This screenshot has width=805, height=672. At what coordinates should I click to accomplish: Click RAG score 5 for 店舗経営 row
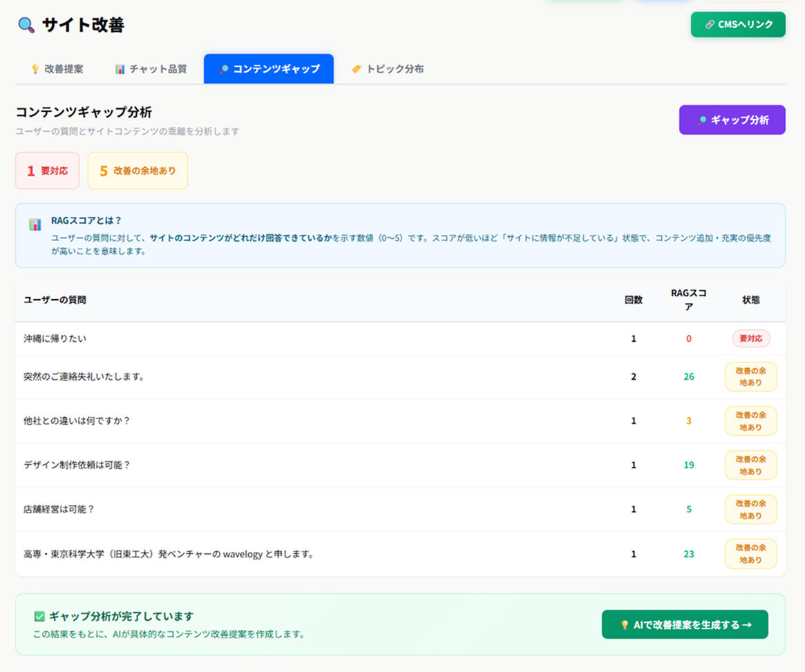coord(688,509)
